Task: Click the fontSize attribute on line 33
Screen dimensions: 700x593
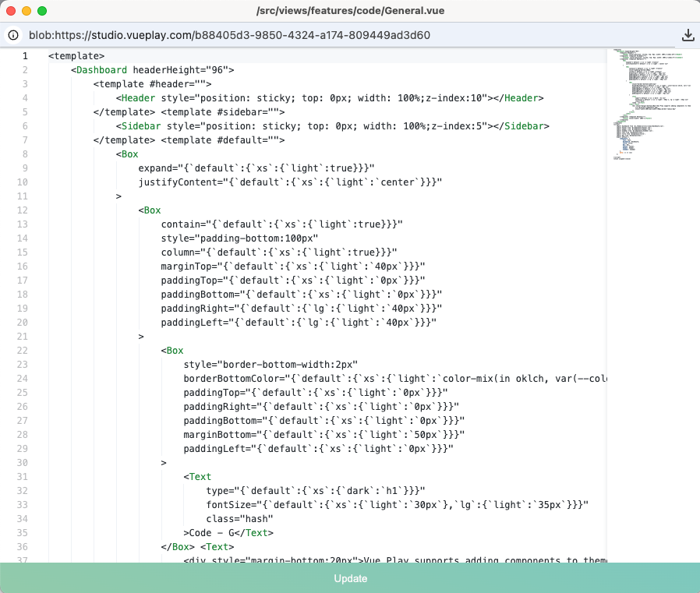Action: 398,505
